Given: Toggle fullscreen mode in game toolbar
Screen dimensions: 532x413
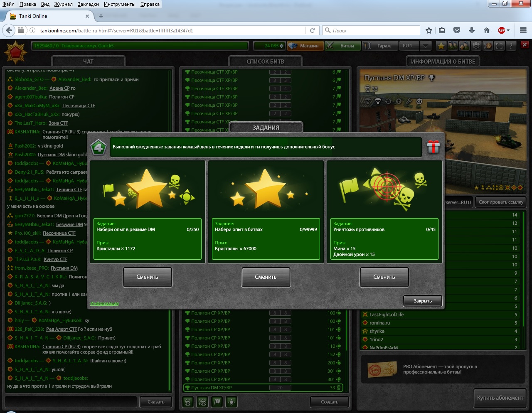Looking at the screenshot, I should point(500,46).
